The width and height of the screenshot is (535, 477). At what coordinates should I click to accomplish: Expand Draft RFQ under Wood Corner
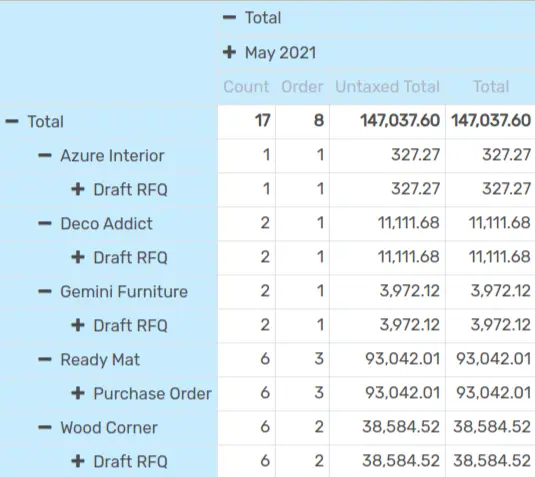coord(119,461)
